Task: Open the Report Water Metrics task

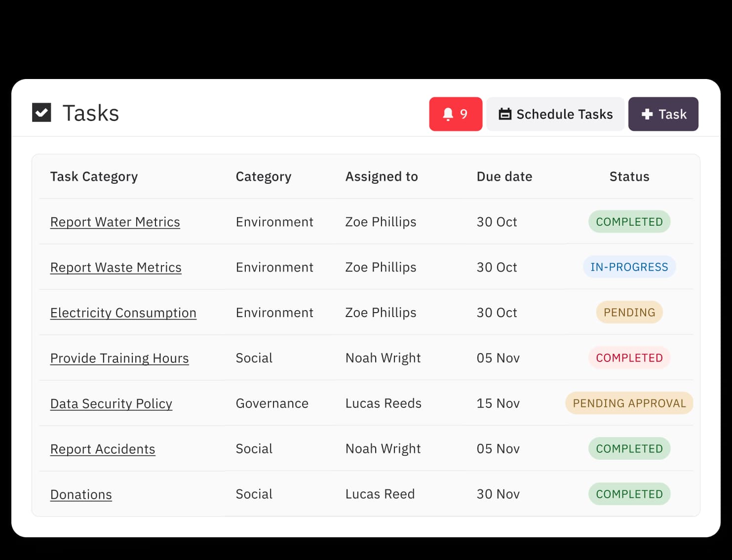Action: [115, 222]
